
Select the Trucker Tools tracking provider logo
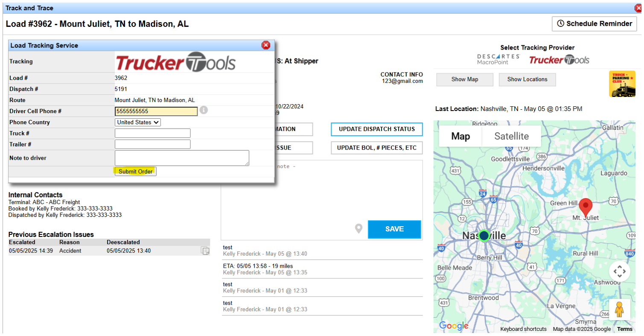[x=559, y=60]
